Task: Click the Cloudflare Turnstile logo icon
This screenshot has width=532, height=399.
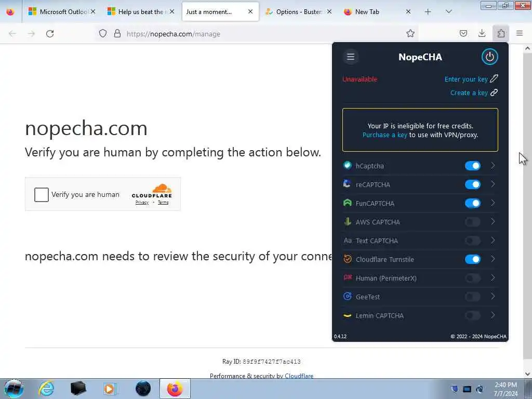Action: (x=348, y=259)
